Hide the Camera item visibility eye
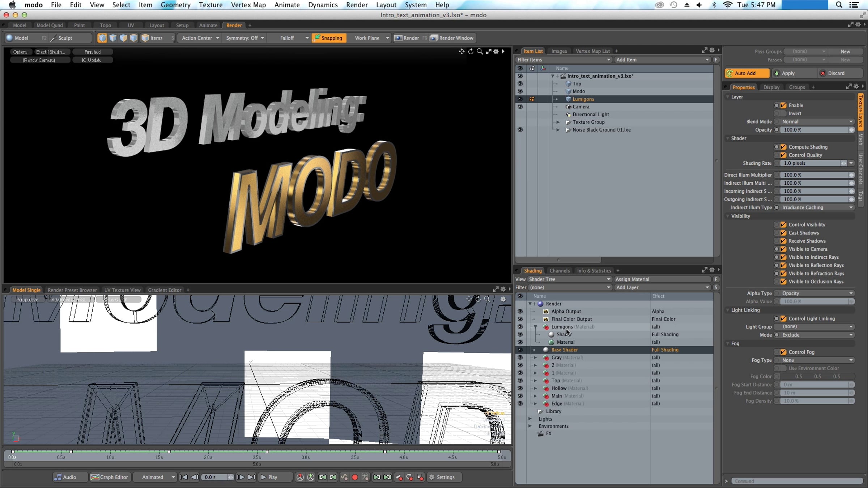Image resolution: width=868 pixels, height=488 pixels. click(520, 107)
